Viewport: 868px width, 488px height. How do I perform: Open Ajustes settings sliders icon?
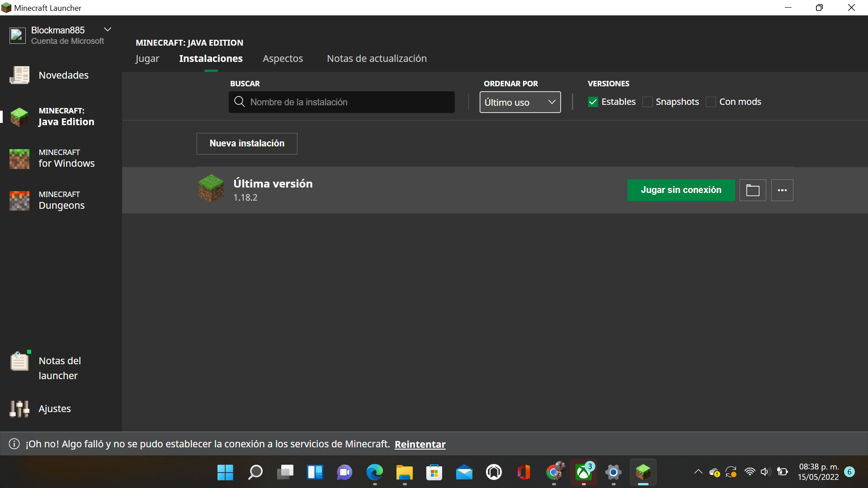[x=19, y=408]
